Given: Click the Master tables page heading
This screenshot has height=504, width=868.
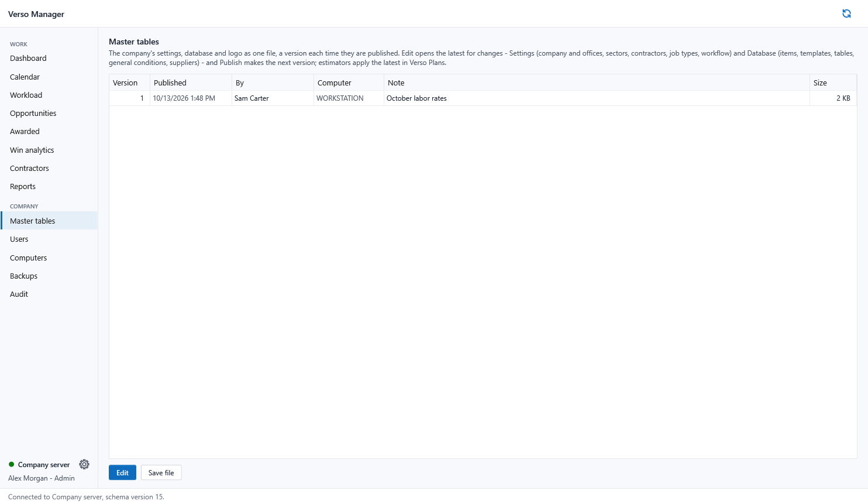Looking at the screenshot, I should [x=134, y=42].
